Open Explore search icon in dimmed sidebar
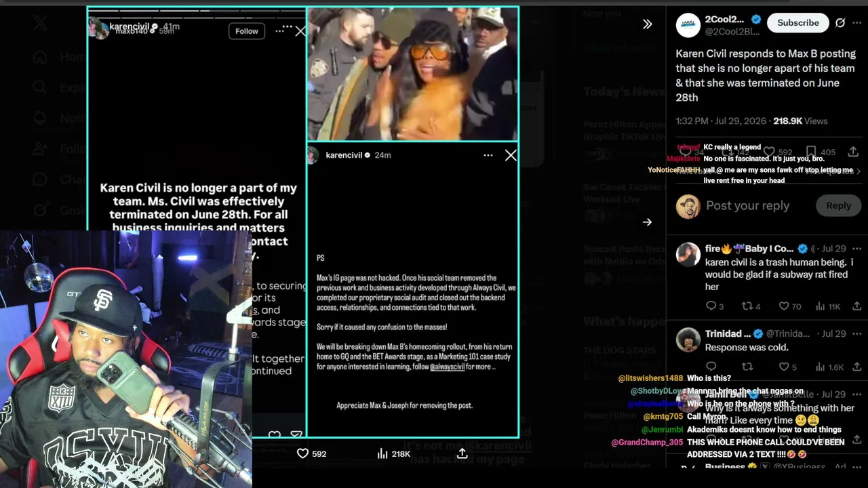The image size is (868, 488). point(40,87)
